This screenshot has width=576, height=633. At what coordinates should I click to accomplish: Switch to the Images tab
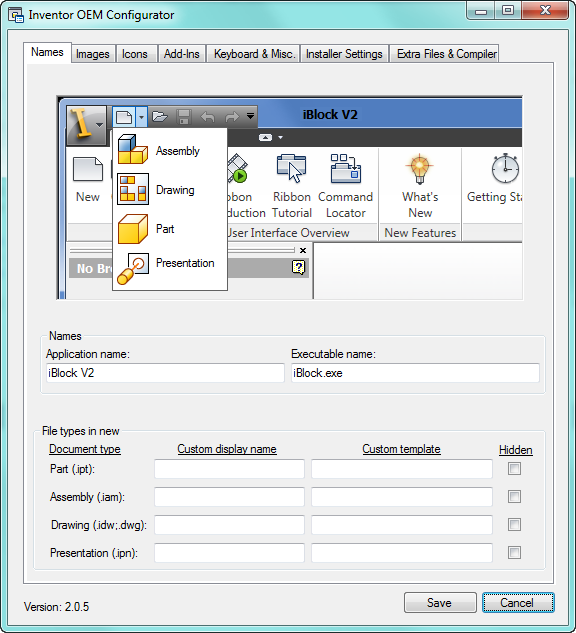92,54
